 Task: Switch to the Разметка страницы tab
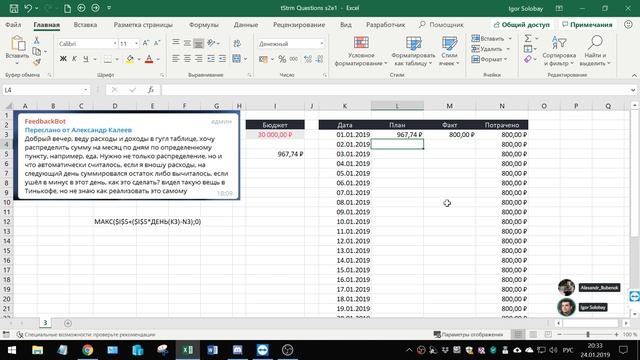(143, 24)
